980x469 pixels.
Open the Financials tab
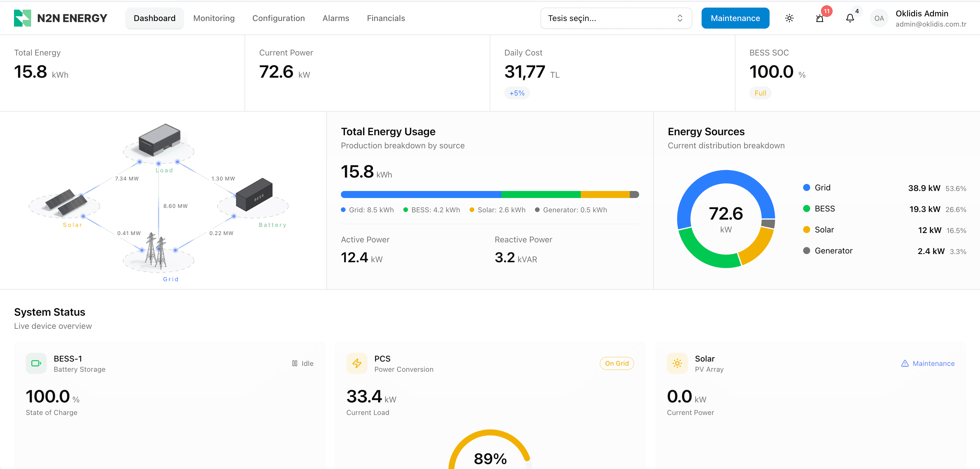coord(386,18)
